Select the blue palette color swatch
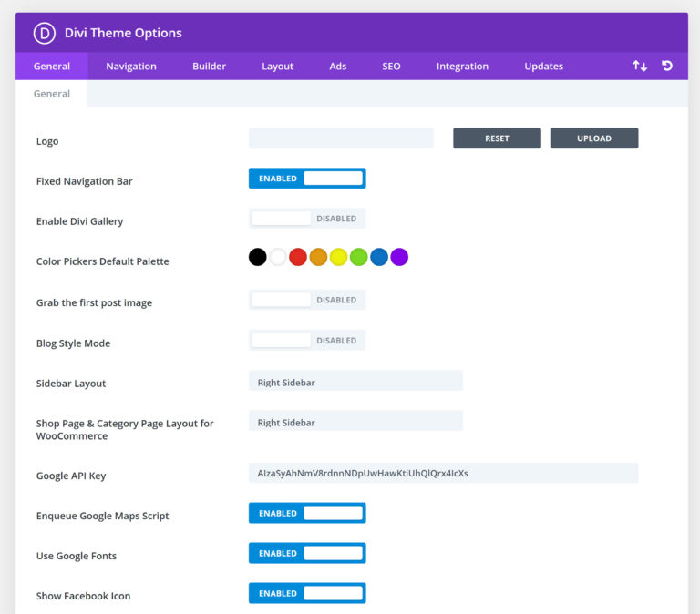The image size is (700, 614). [379, 257]
